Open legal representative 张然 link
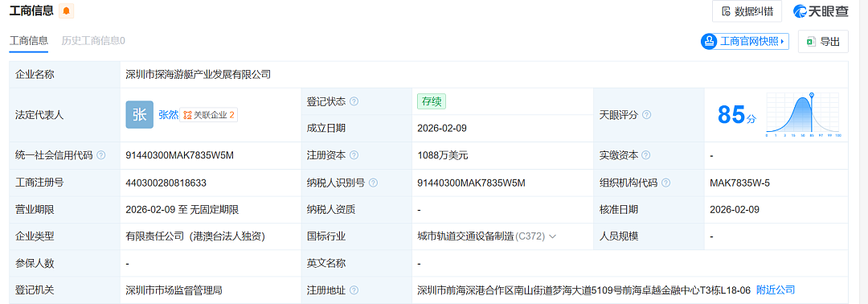868x304 pixels. [167, 115]
